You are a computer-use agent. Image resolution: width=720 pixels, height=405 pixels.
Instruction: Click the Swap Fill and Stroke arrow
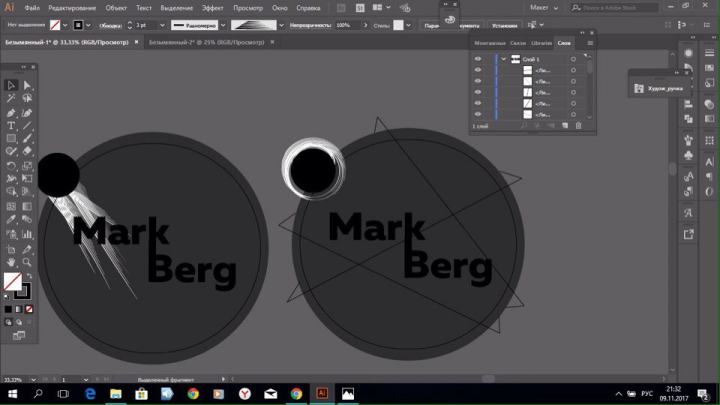tap(29, 276)
